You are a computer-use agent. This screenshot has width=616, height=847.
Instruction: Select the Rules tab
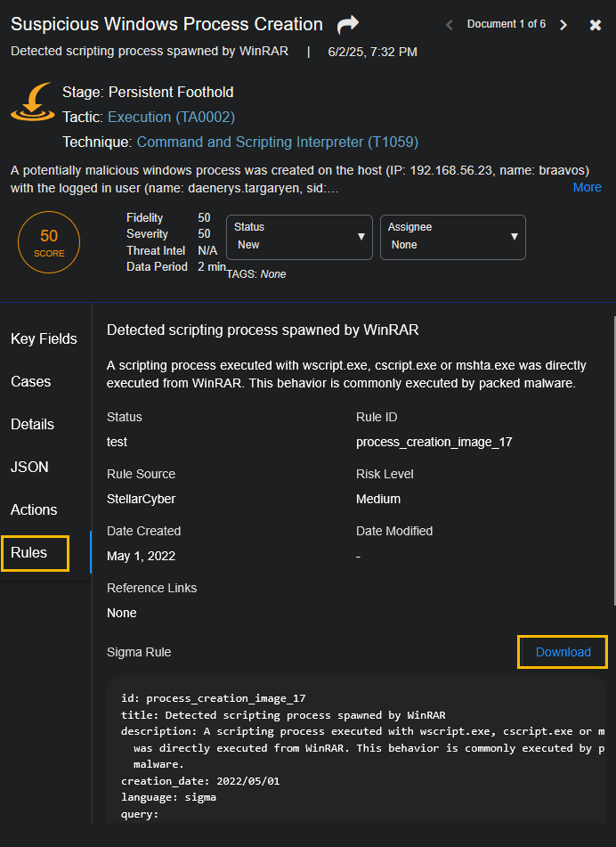28,552
